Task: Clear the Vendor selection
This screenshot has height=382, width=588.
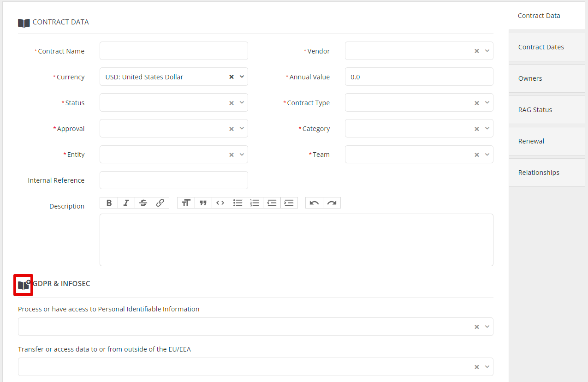Action: [477, 51]
